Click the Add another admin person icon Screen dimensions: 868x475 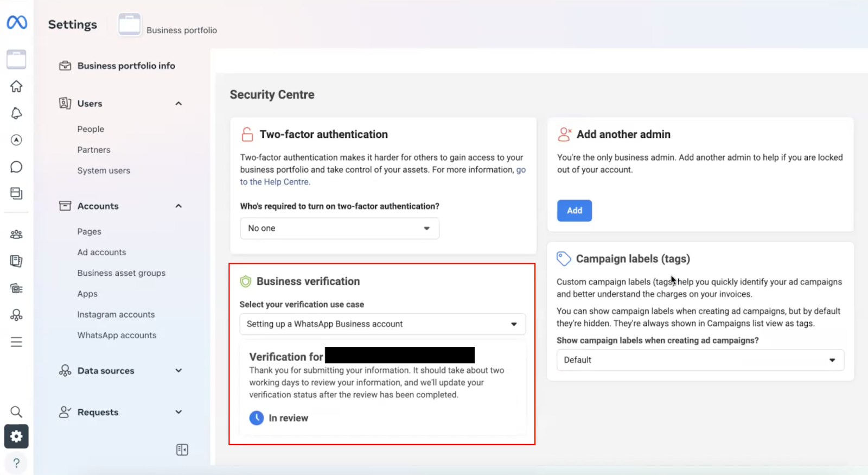(565, 134)
